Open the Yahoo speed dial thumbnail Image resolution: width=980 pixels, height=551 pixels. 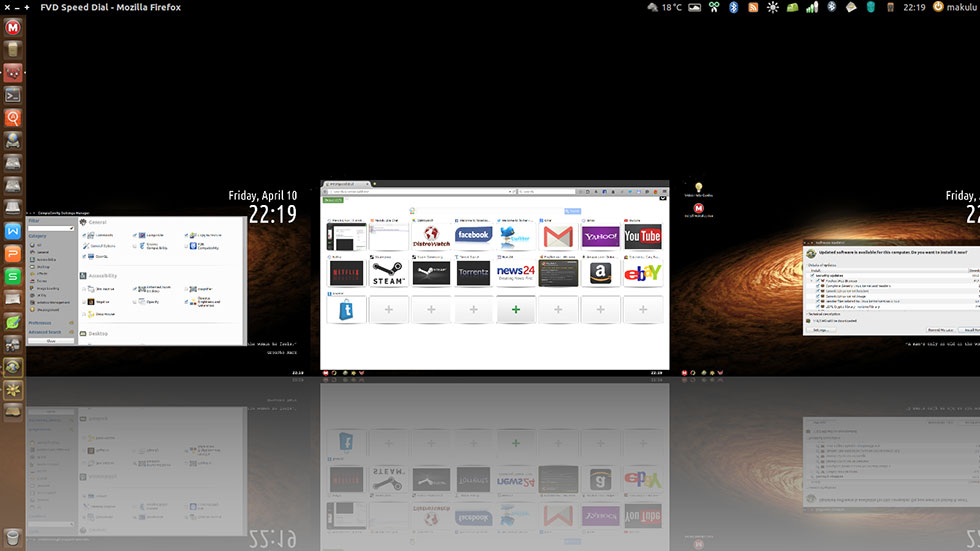(x=600, y=236)
